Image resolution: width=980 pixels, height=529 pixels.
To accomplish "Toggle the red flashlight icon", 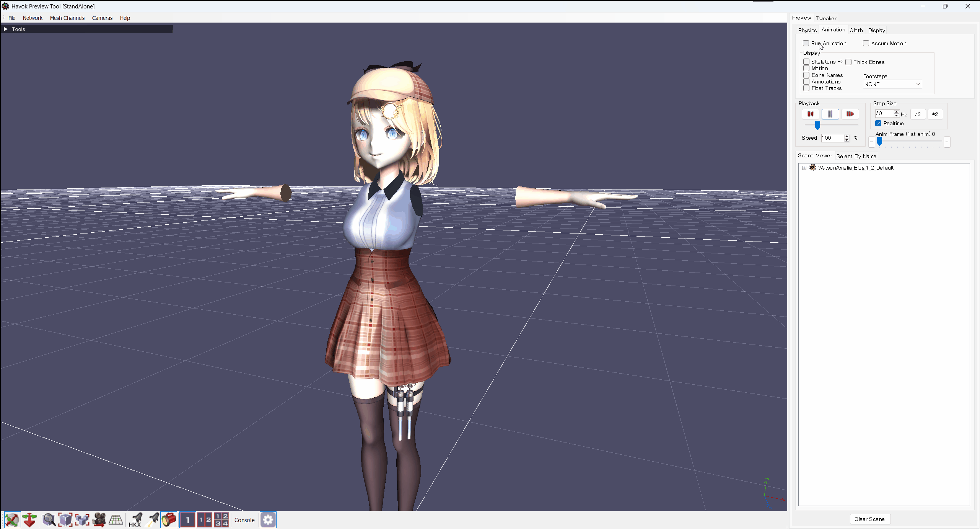I will (x=169, y=520).
